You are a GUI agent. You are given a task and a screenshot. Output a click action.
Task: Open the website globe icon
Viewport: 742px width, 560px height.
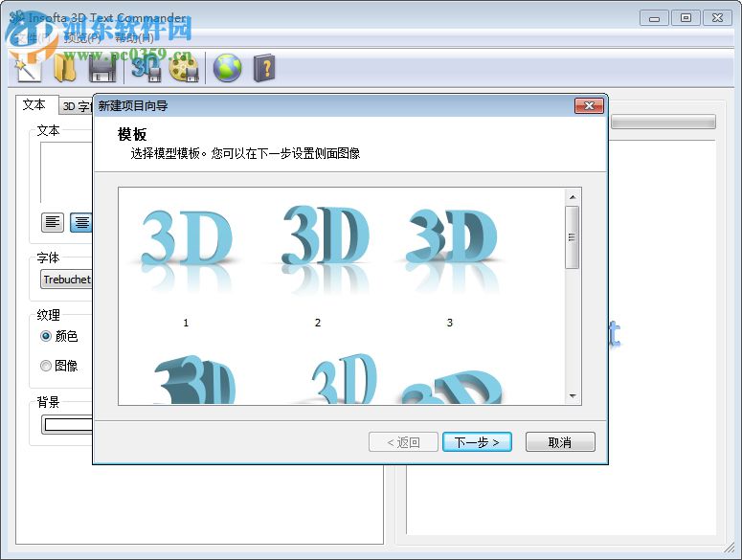[x=227, y=69]
